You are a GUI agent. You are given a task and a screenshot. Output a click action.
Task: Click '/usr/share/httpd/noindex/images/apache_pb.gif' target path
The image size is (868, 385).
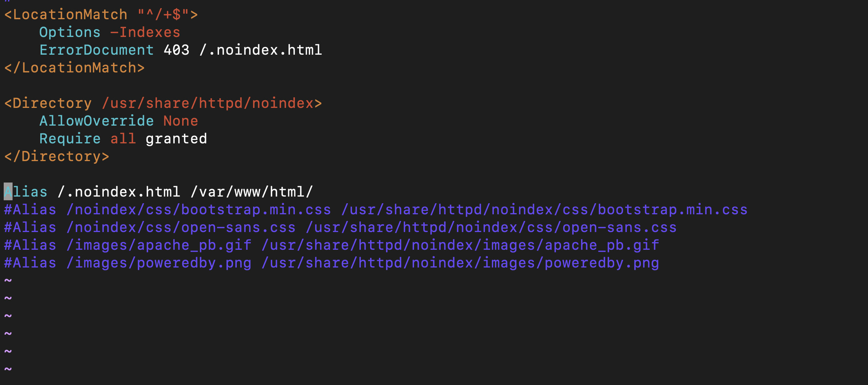tap(460, 245)
